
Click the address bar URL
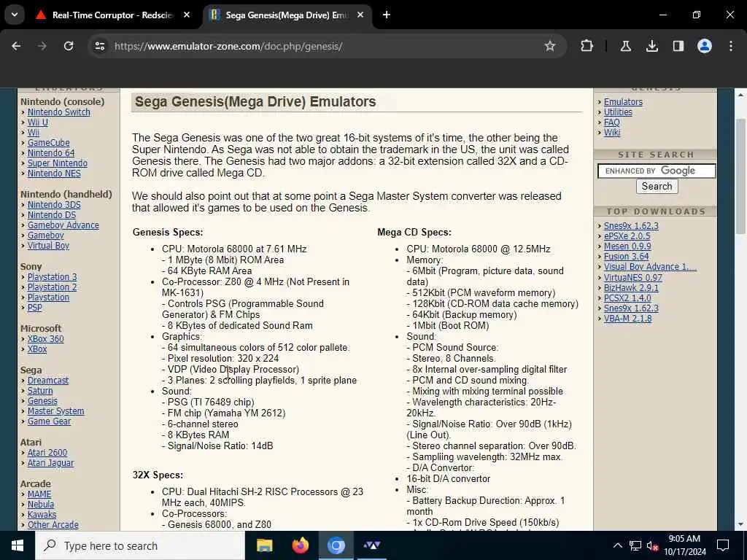228,46
